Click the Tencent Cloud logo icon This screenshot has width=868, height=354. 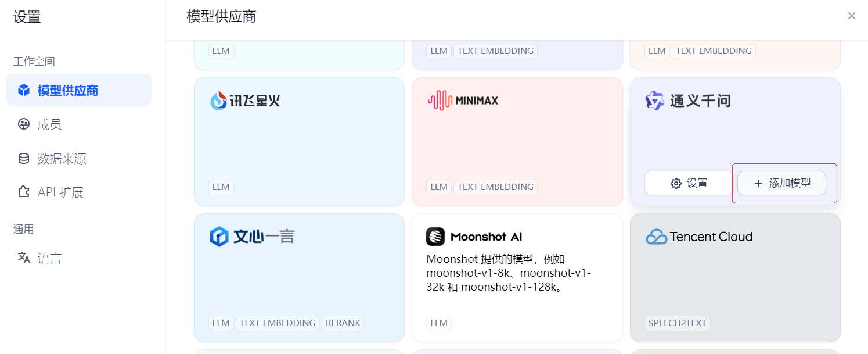[x=656, y=237]
